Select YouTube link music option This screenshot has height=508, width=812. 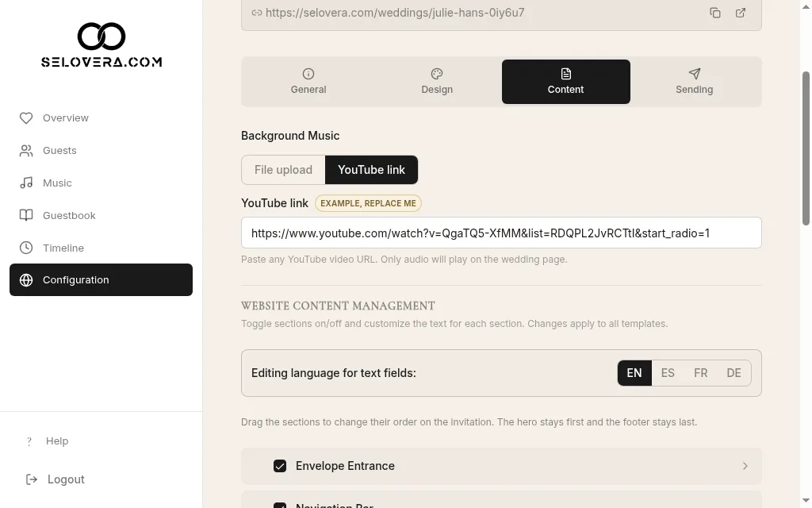(x=371, y=170)
